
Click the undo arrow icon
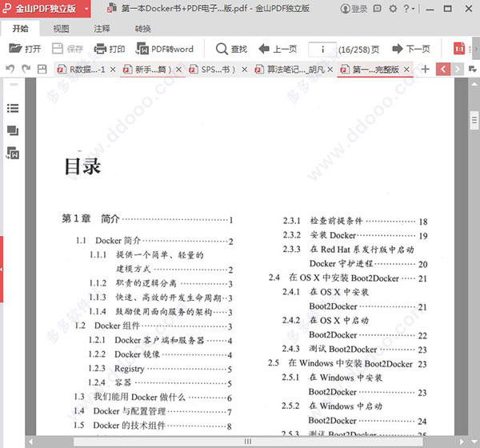(10, 70)
